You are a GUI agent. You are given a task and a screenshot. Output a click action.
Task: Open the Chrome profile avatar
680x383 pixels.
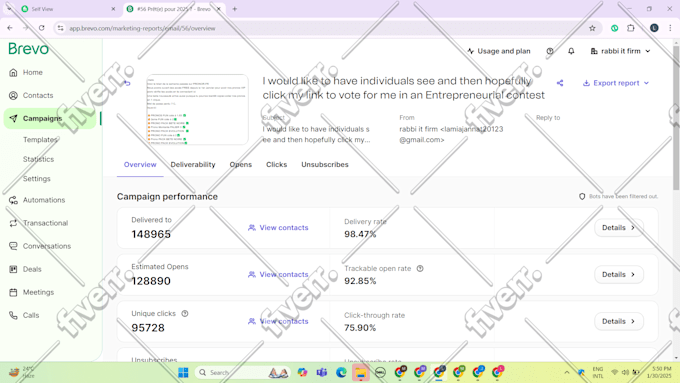coord(654,28)
